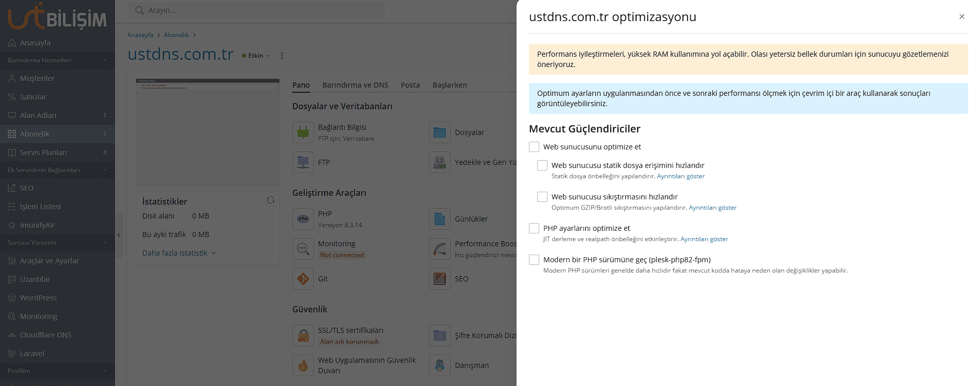Expand Daha fazla istatistik section

[x=178, y=253]
